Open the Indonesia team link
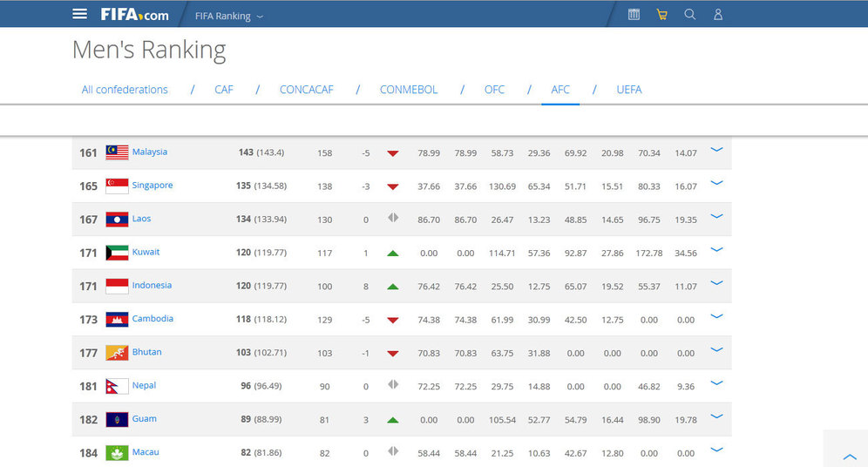The height and width of the screenshot is (467, 868). [x=152, y=286]
